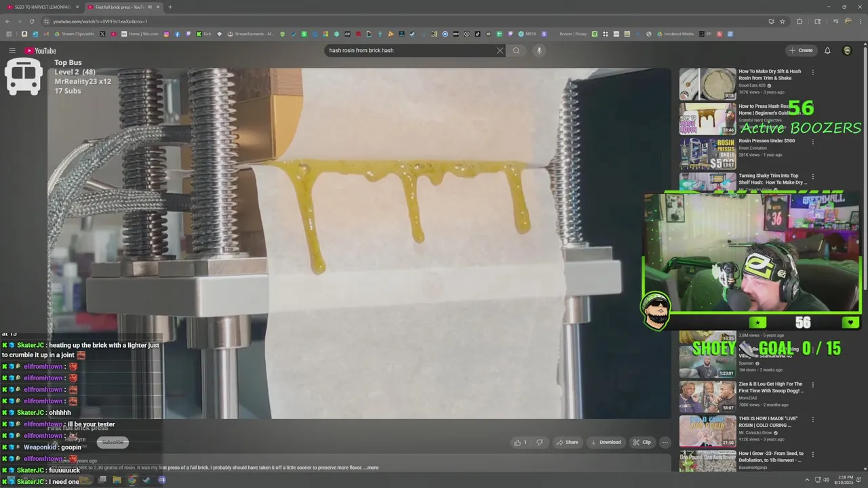The image size is (868, 488).
Task: Clear the YouTube search box text
Action: [500, 50]
